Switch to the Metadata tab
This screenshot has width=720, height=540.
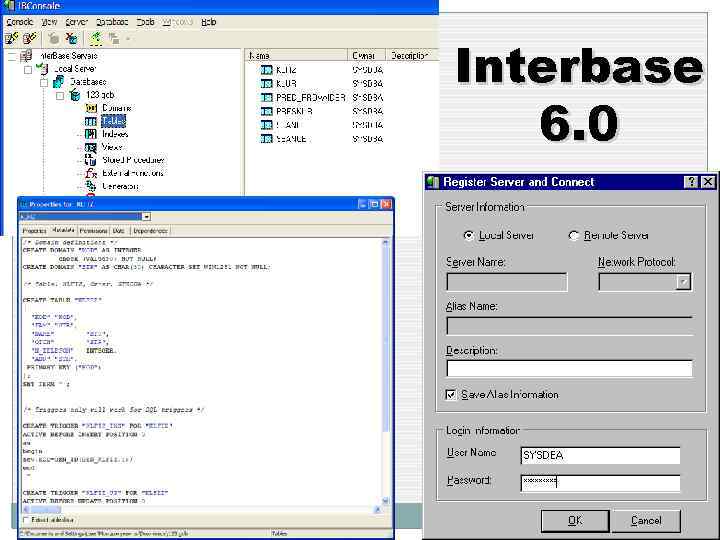[63, 230]
